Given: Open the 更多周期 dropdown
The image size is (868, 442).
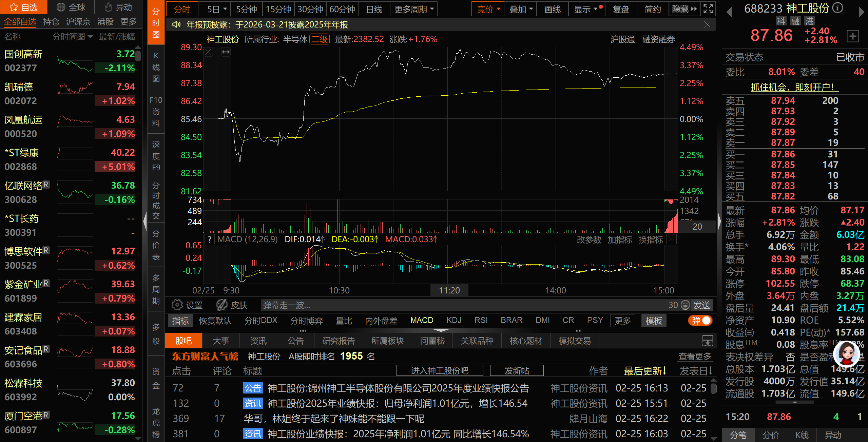Looking at the screenshot, I should coord(413,9).
